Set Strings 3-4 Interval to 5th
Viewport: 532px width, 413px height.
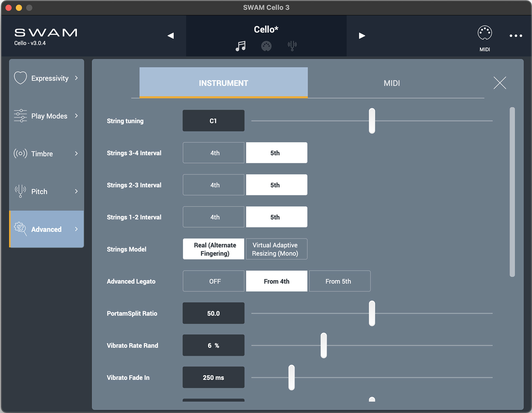277,153
